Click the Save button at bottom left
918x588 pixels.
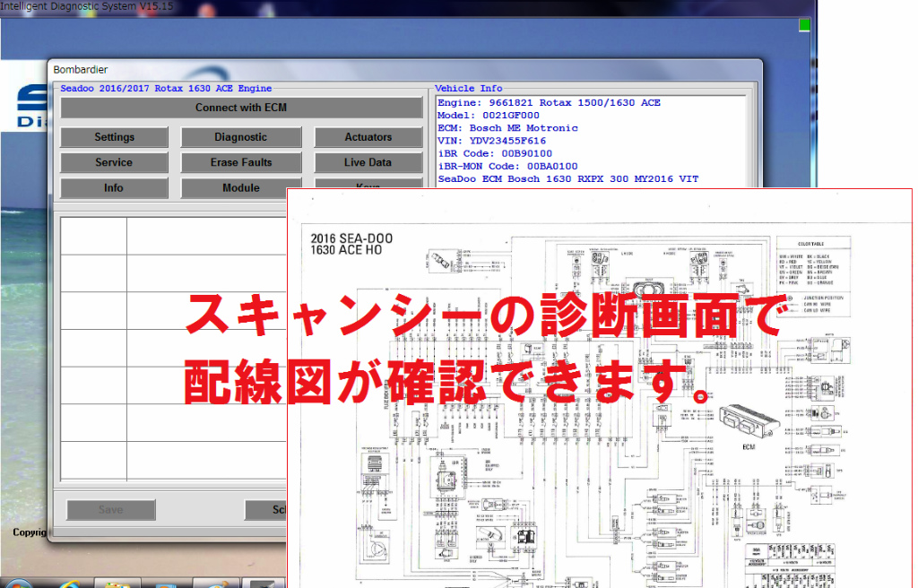point(111,510)
